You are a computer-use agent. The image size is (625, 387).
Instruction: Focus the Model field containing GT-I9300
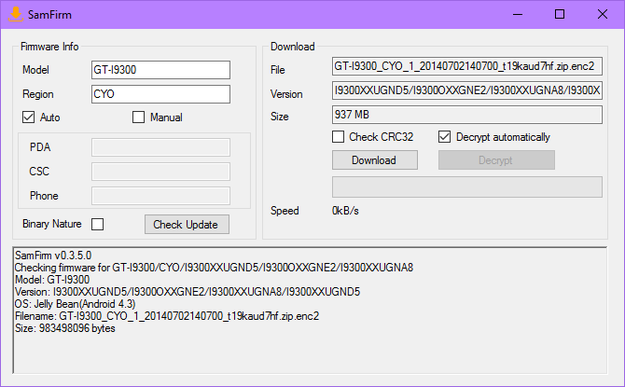pos(161,70)
